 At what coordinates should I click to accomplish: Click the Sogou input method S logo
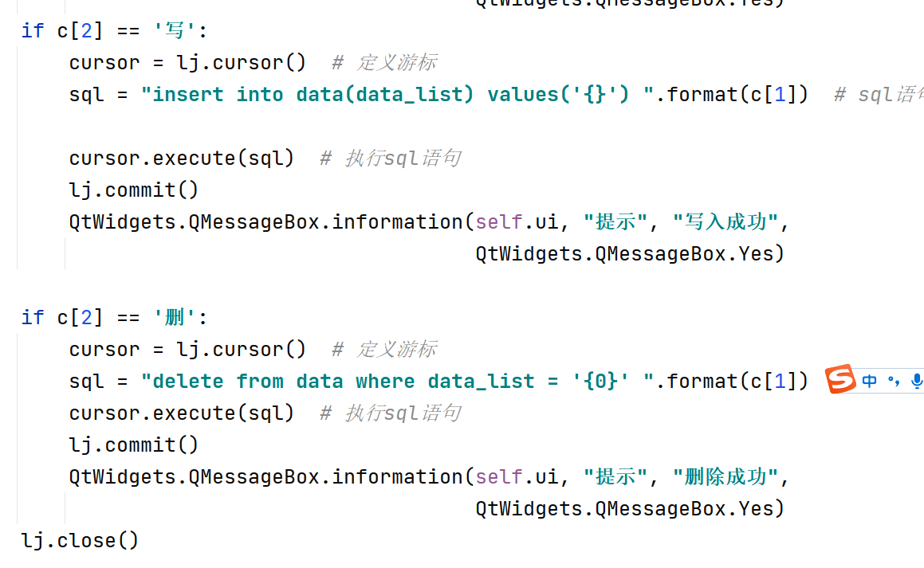tap(840, 380)
